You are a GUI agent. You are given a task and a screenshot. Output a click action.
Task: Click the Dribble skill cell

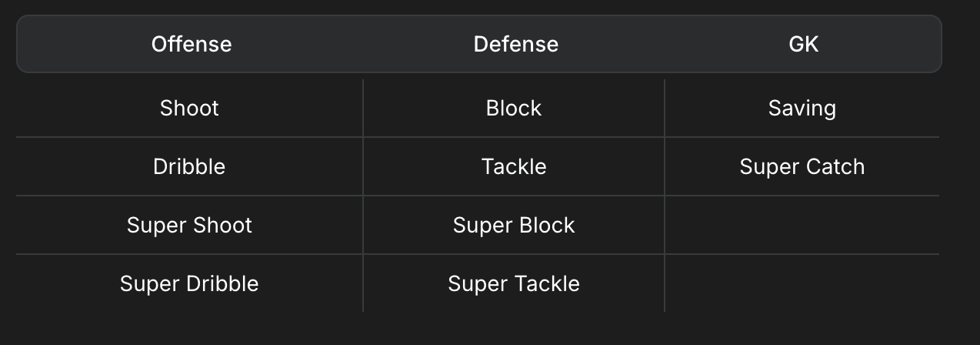coord(189,167)
